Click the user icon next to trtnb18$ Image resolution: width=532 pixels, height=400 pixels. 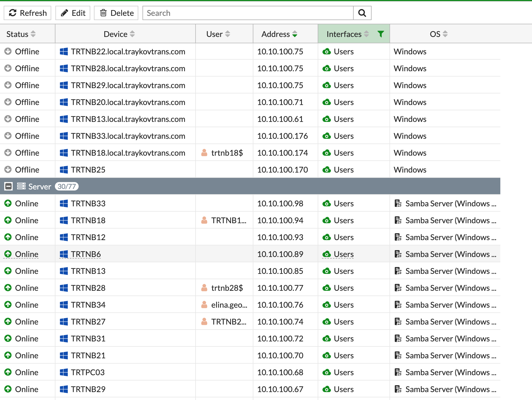click(204, 153)
